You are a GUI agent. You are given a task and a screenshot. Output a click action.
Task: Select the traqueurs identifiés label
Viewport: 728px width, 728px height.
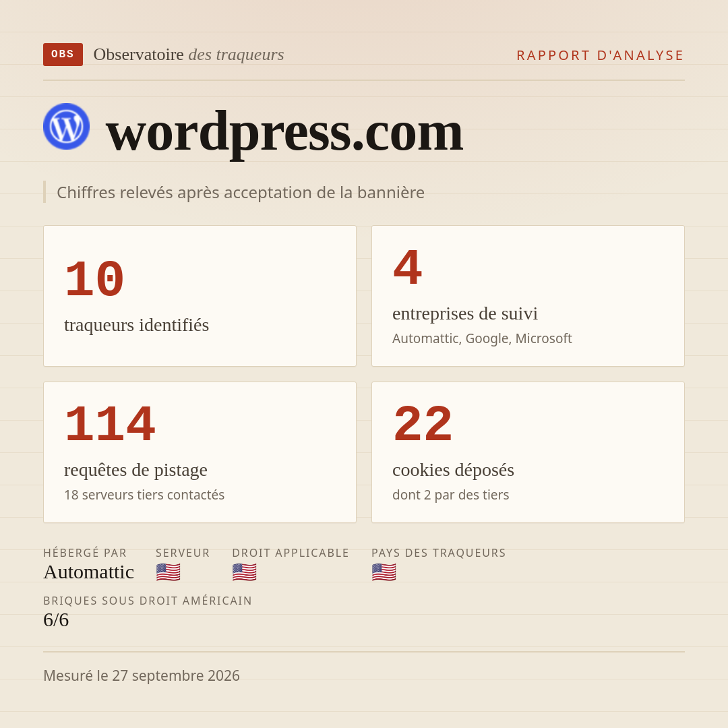[136, 325]
